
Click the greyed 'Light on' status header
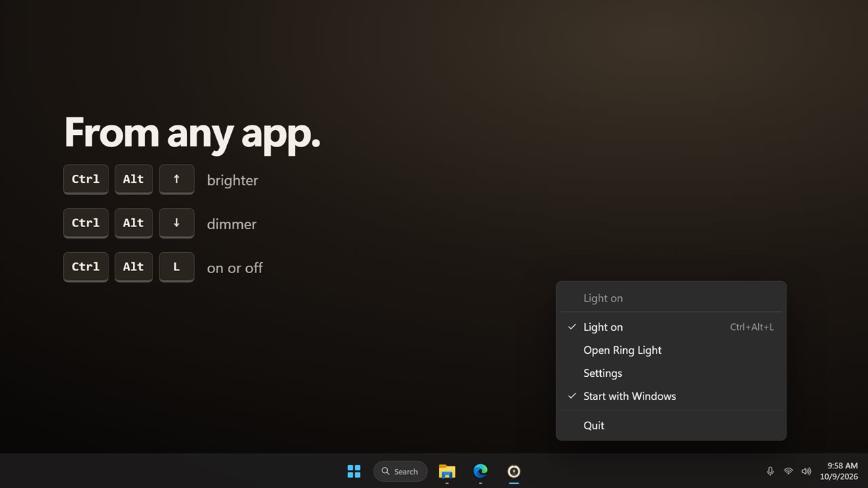pyautogui.click(x=603, y=298)
